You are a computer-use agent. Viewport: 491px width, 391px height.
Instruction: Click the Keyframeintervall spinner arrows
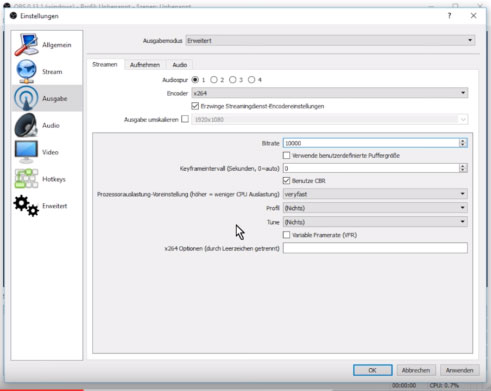pyautogui.click(x=463, y=168)
